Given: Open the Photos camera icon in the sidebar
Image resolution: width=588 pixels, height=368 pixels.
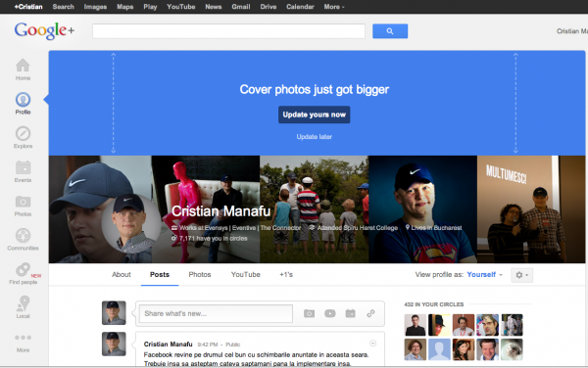Looking at the screenshot, I should click(23, 206).
